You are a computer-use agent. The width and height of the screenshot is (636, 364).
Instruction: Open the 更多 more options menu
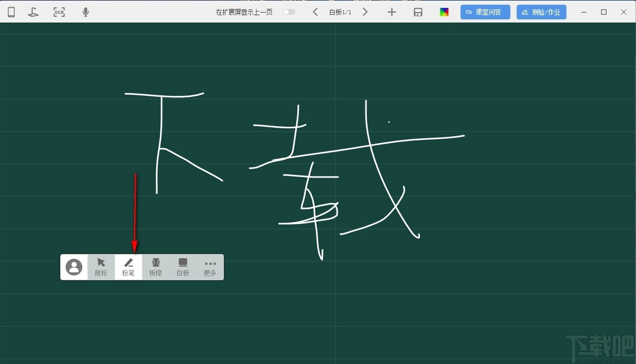(210, 267)
